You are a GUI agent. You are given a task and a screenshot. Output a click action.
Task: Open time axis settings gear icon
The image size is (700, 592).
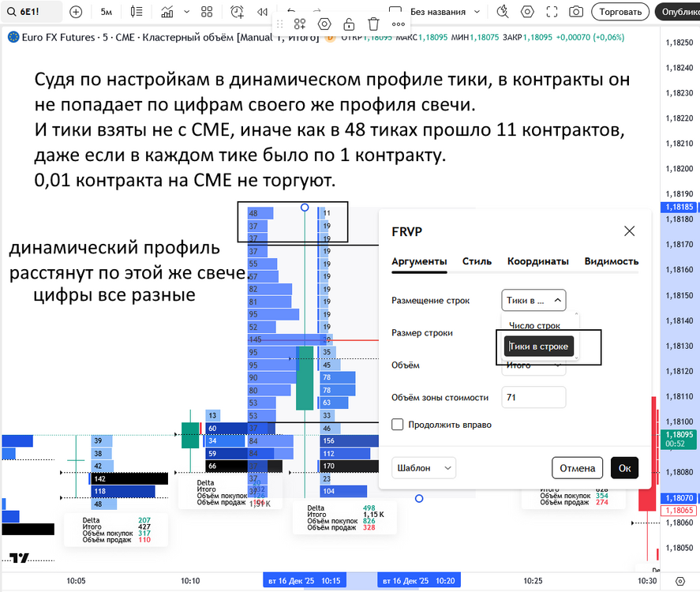(680, 581)
